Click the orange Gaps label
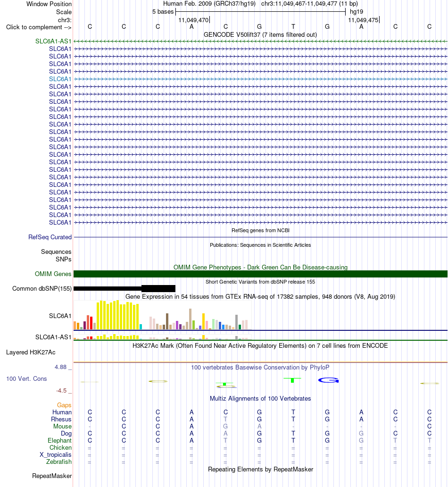The width and height of the screenshot is (448, 487). pyautogui.click(x=64, y=405)
